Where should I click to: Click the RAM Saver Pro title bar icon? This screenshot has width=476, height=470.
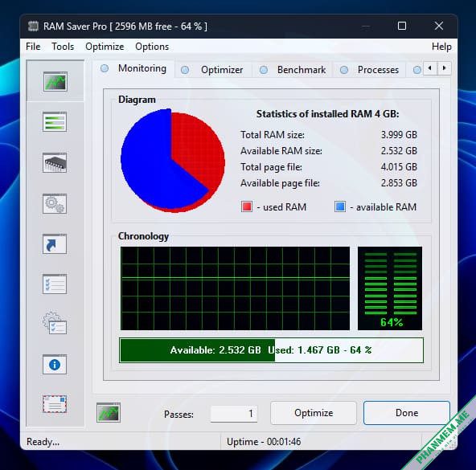tap(33, 27)
